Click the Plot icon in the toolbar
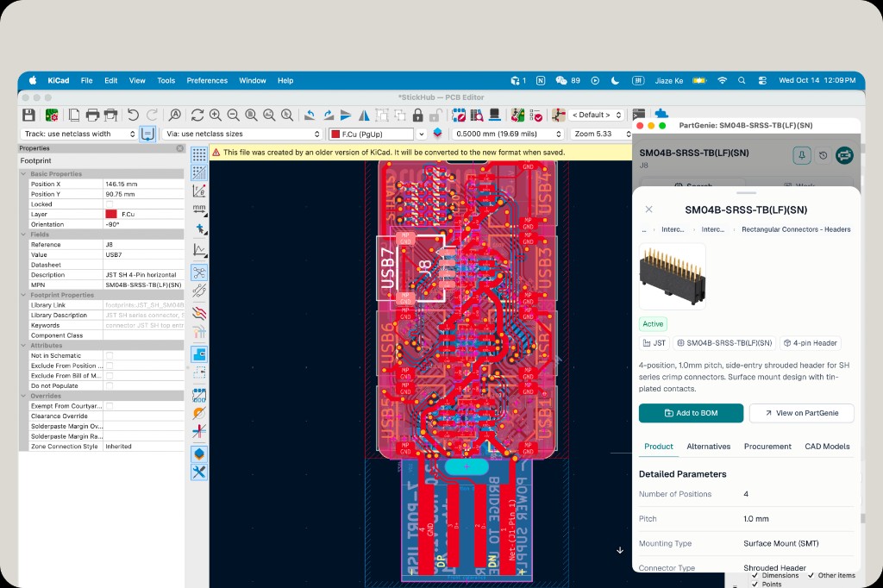Viewport: 883px width, 588px height. coord(111,115)
